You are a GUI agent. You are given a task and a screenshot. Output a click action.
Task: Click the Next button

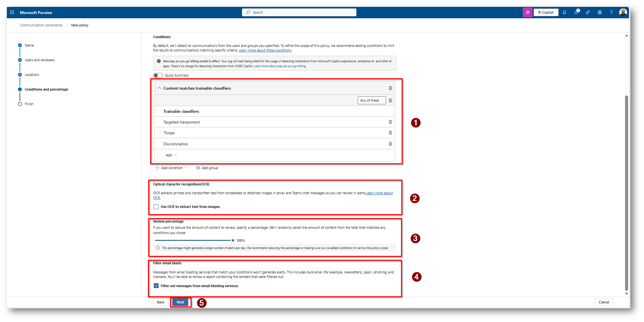(180, 302)
